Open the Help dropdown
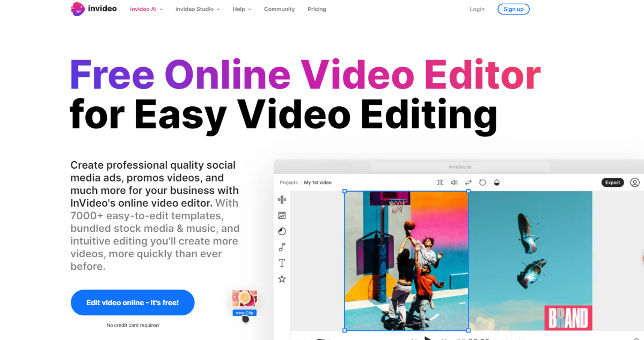Image resolution: width=644 pixels, height=340 pixels. [x=242, y=9]
